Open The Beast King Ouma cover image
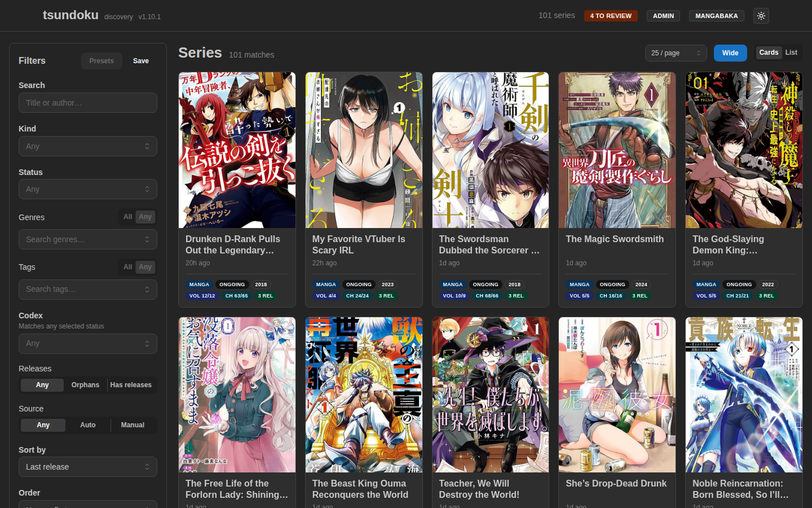 (x=364, y=395)
